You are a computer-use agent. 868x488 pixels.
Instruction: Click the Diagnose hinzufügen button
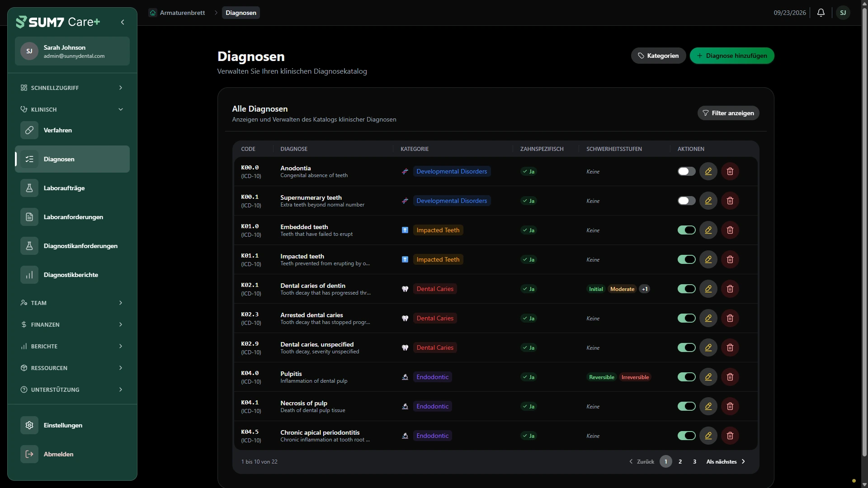(731, 56)
